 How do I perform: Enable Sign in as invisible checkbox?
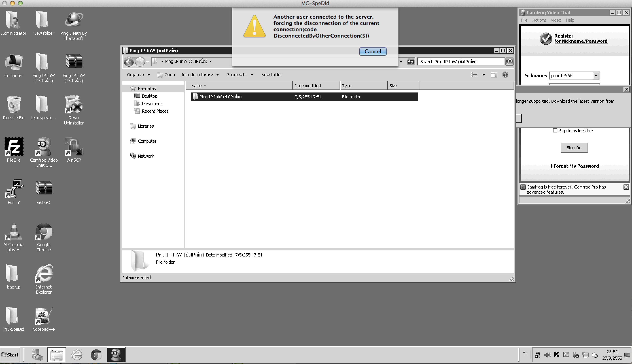555,131
